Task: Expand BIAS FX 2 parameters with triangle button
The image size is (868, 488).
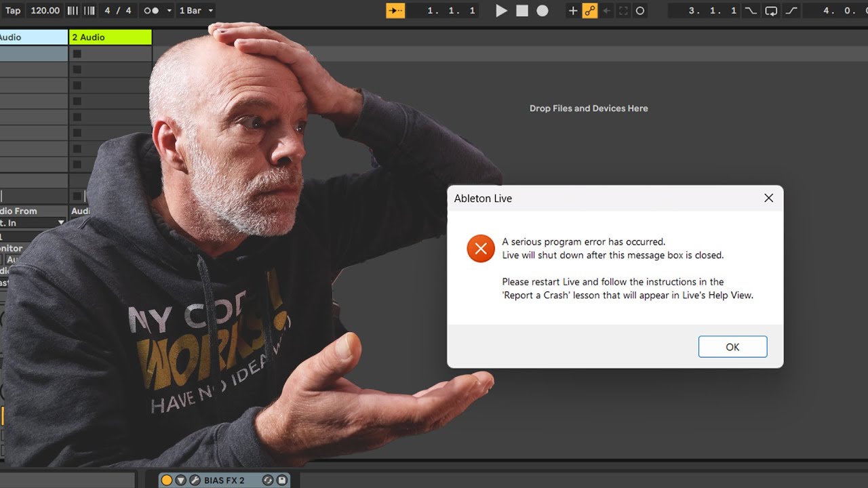Action: [180, 481]
